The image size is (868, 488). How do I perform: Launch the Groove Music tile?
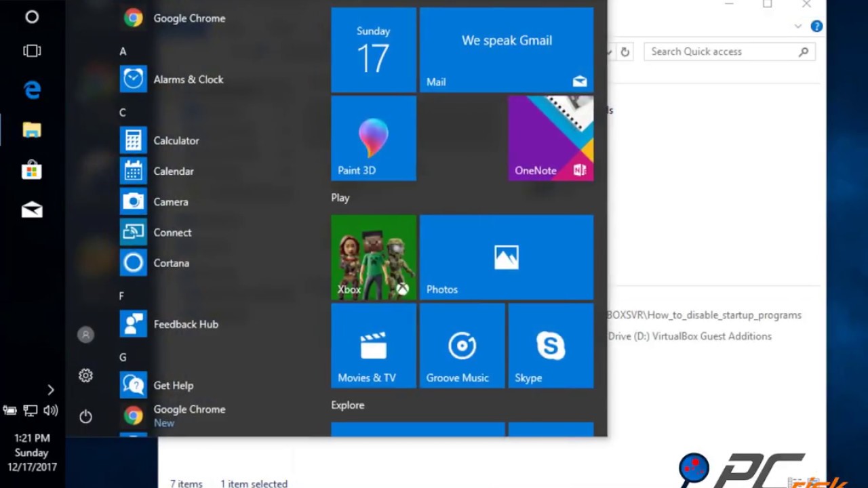(x=462, y=346)
